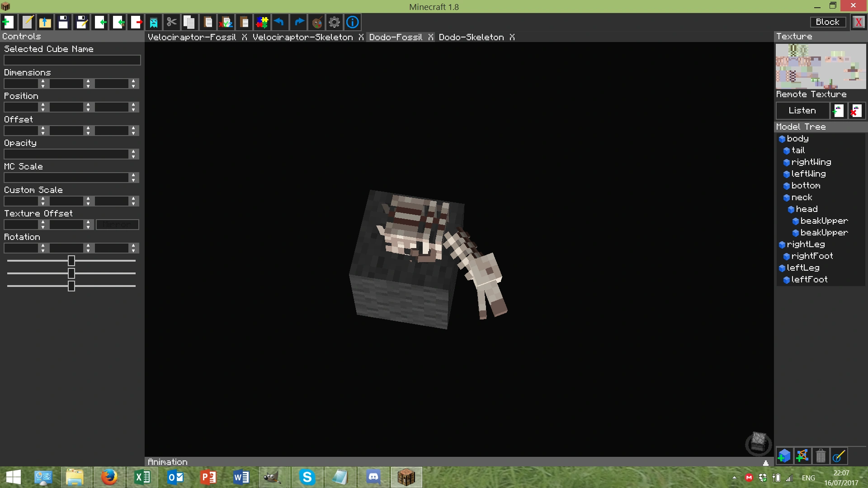This screenshot has width=868, height=488.
Task: Toggle the Block display button
Action: [x=827, y=22]
